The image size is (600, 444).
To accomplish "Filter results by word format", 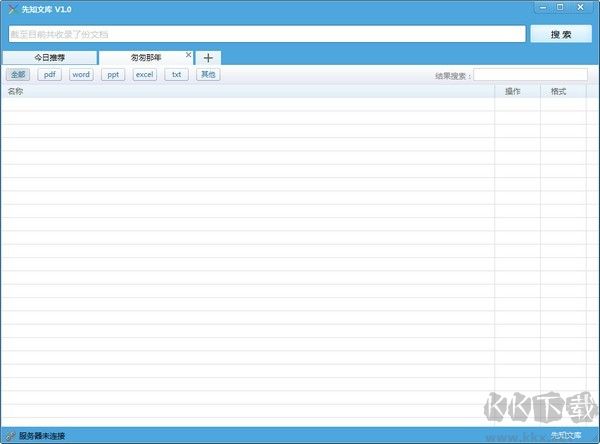I will click(x=81, y=74).
